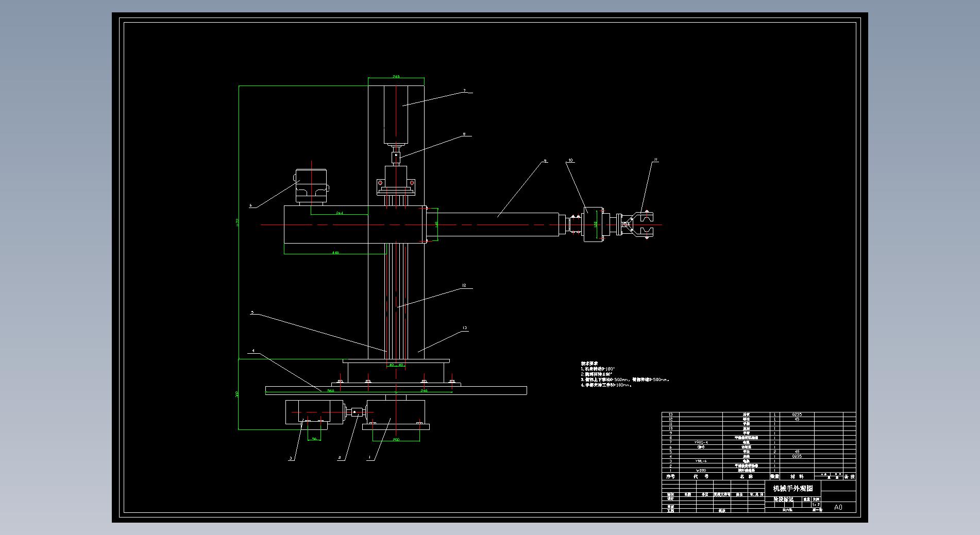Click balloon number 9 above the arm
The width and height of the screenshot is (980, 535).
click(x=545, y=161)
